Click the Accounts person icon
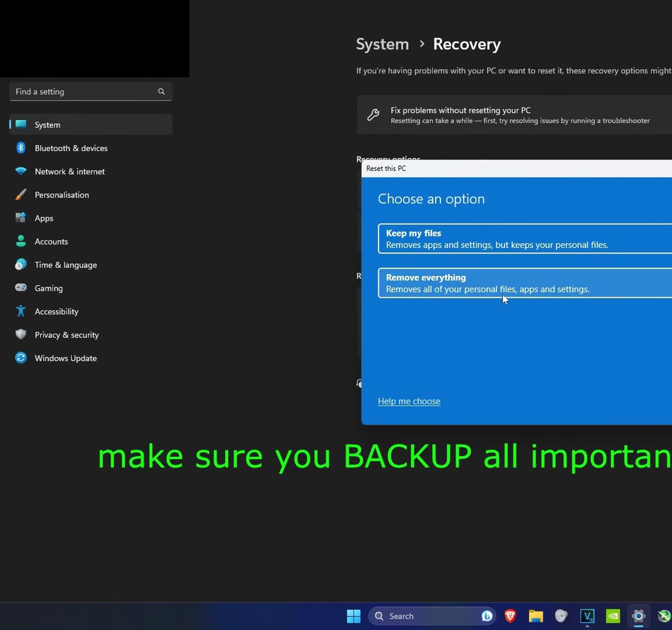The width and height of the screenshot is (672, 630). pos(21,241)
